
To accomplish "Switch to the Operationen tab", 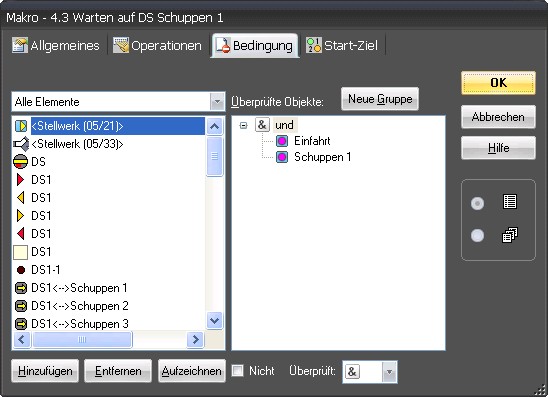I will 157,46.
